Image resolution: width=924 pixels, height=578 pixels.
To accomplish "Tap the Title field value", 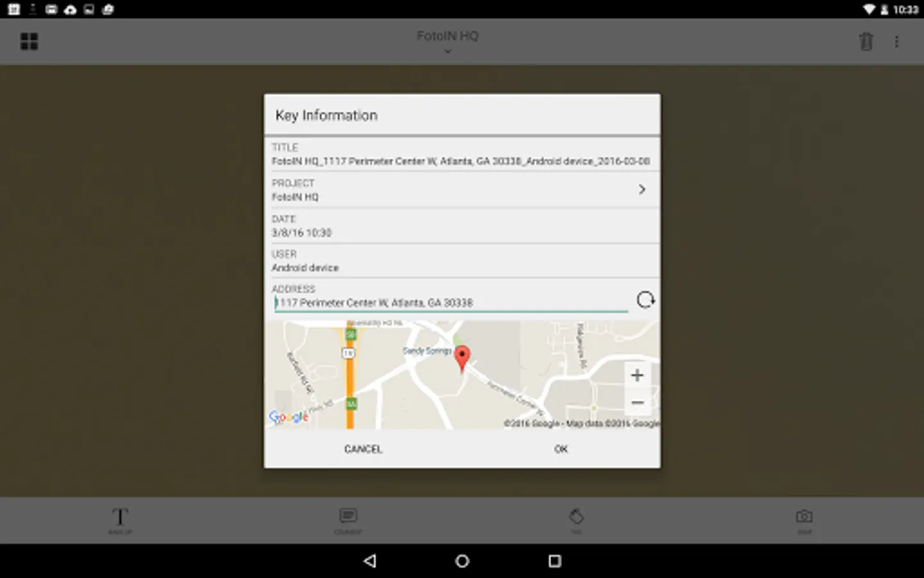I will pyautogui.click(x=461, y=161).
